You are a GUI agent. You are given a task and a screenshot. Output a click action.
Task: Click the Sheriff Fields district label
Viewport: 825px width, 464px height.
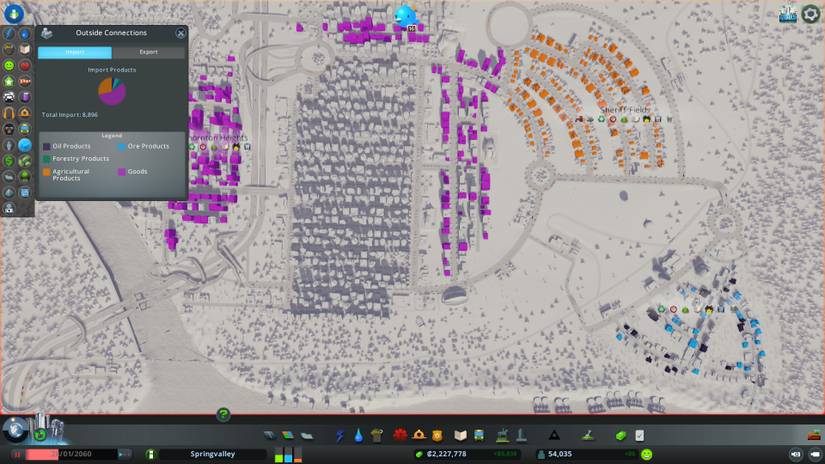click(624, 110)
